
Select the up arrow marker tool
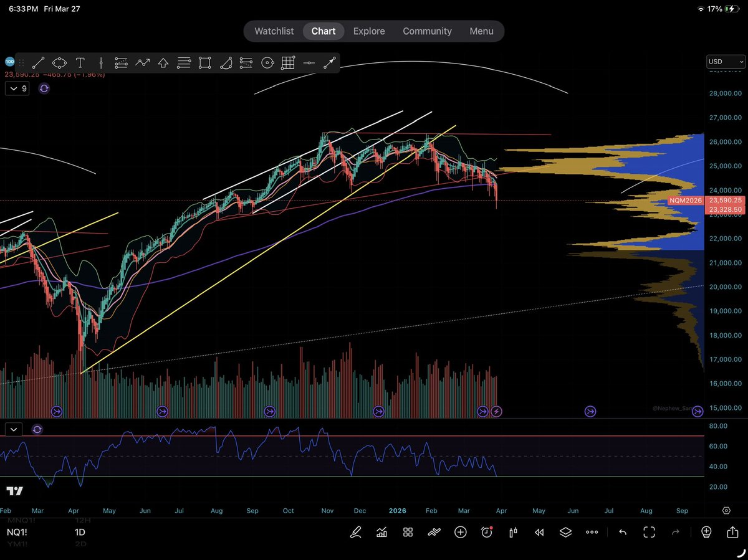163,62
